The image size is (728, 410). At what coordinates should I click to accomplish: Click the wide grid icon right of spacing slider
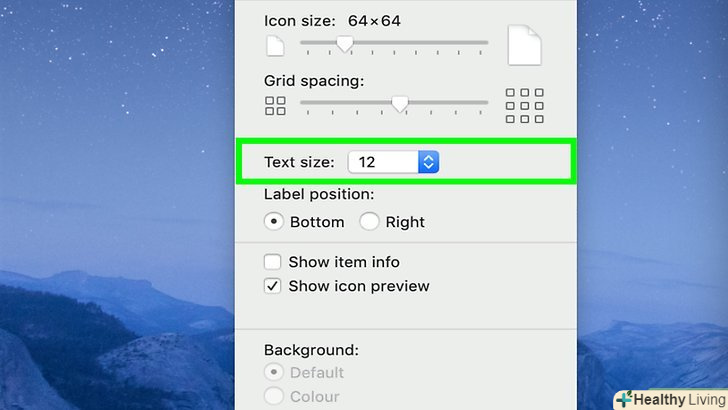click(x=524, y=105)
